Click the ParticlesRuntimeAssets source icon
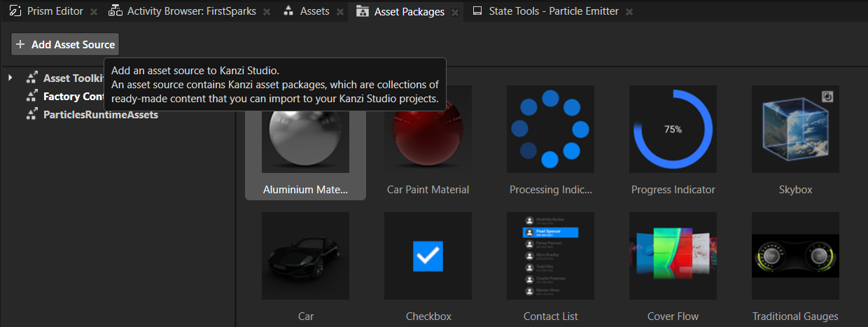The image size is (868, 327). pos(31,114)
